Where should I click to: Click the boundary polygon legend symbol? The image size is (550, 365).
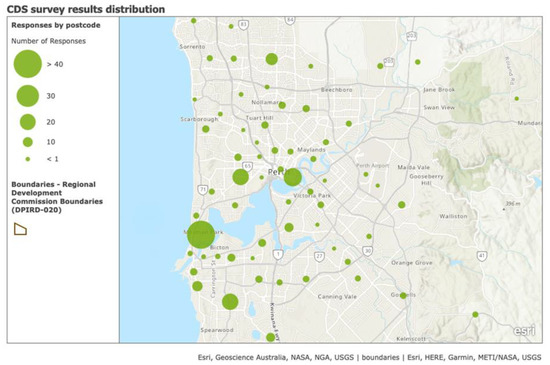pyautogui.click(x=20, y=229)
